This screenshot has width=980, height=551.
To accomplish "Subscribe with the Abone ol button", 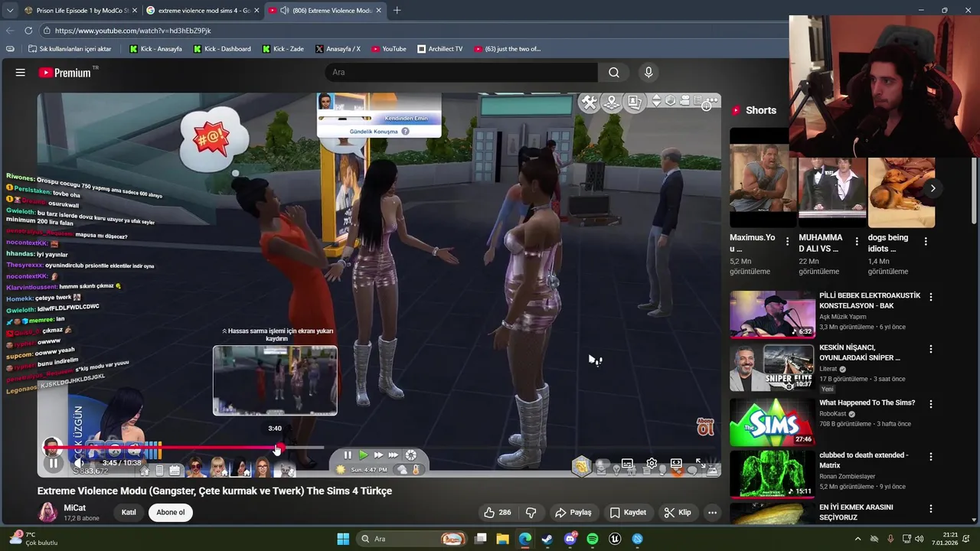I will [171, 513].
